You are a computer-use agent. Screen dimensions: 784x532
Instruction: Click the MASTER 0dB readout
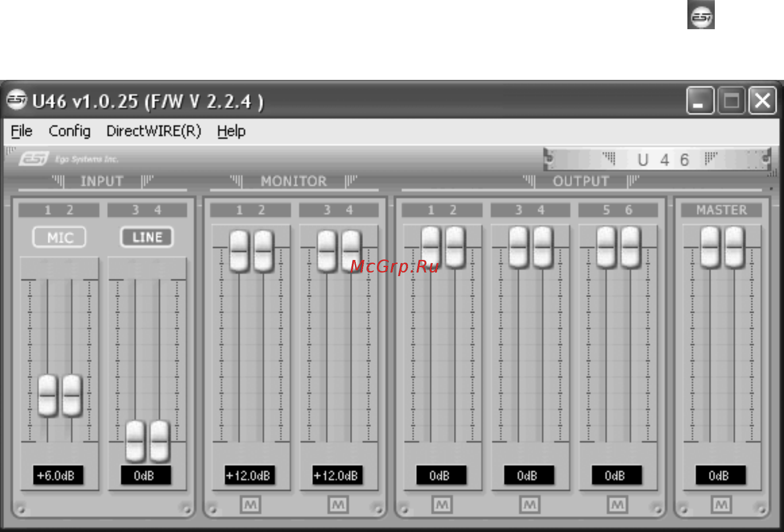pyautogui.click(x=721, y=475)
